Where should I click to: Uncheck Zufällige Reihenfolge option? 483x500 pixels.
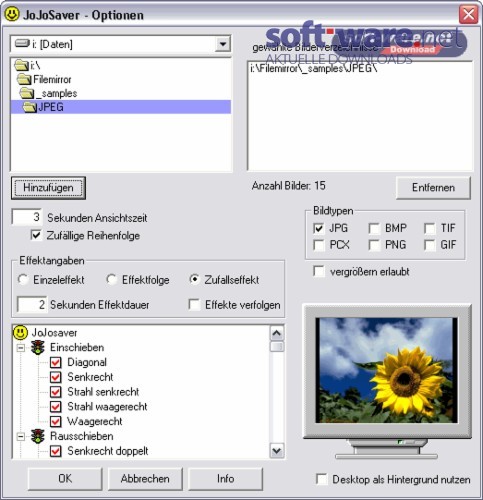pos(36,235)
